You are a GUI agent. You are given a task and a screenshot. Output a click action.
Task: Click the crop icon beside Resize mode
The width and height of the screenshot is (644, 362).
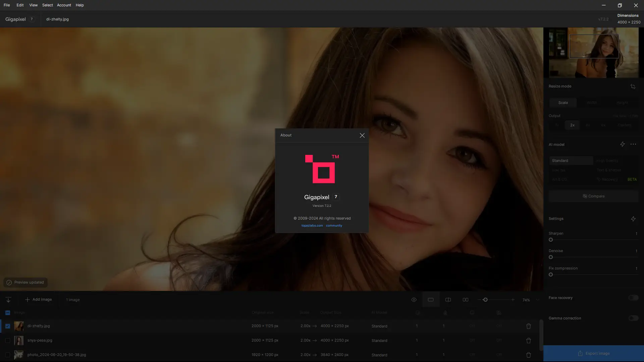633,86
